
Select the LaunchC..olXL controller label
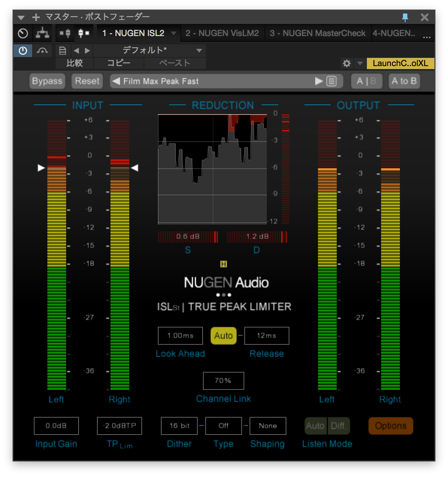click(x=401, y=63)
